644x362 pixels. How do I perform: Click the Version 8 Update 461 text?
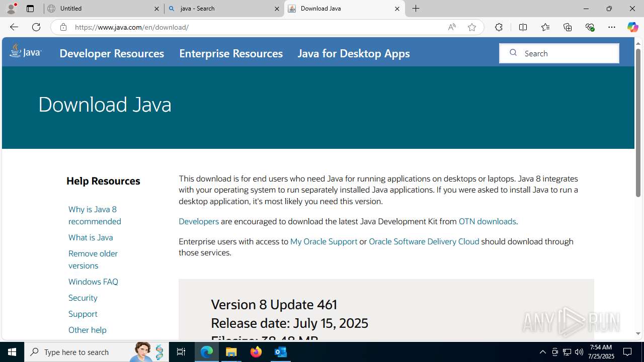274,305
